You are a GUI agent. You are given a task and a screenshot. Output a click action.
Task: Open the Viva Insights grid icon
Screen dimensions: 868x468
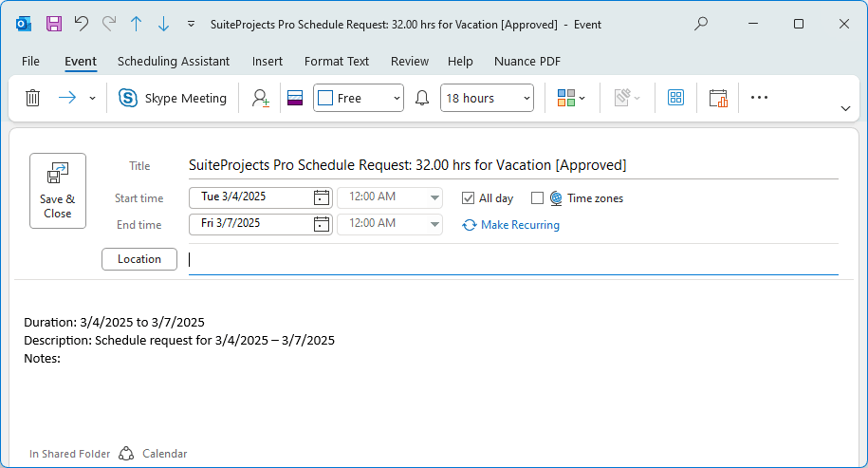point(676,98)
